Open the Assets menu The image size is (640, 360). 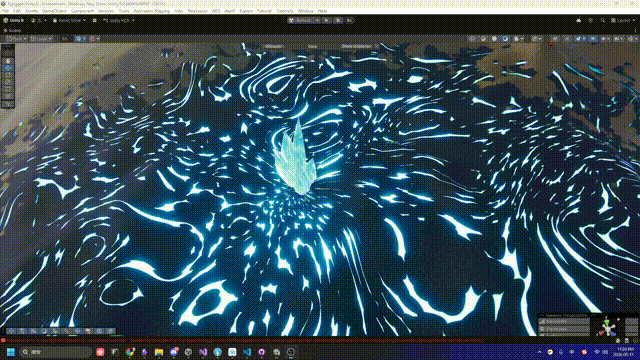31,11
